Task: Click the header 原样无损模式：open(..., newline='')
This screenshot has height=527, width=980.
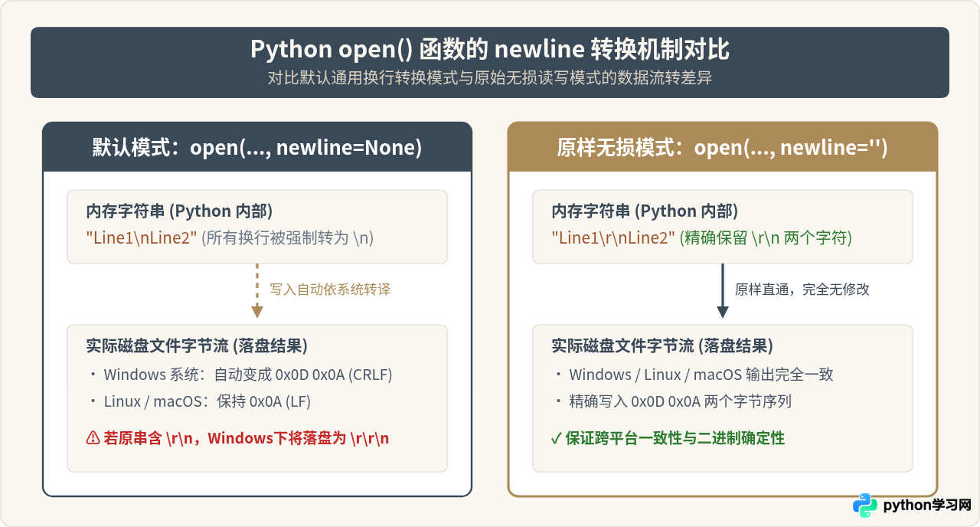Action: pos(723,148)
